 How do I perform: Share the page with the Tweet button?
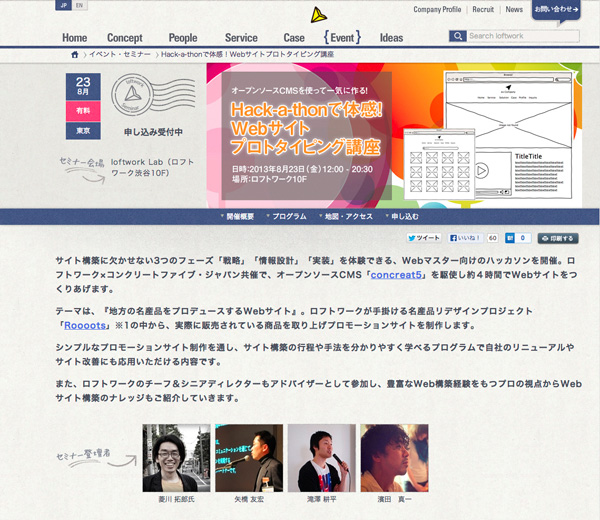424,238
